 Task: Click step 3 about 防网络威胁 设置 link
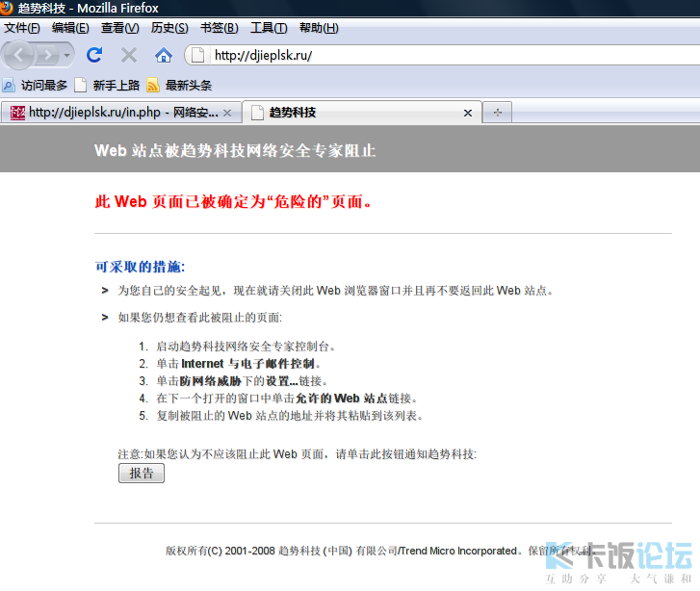click(243, 381)
